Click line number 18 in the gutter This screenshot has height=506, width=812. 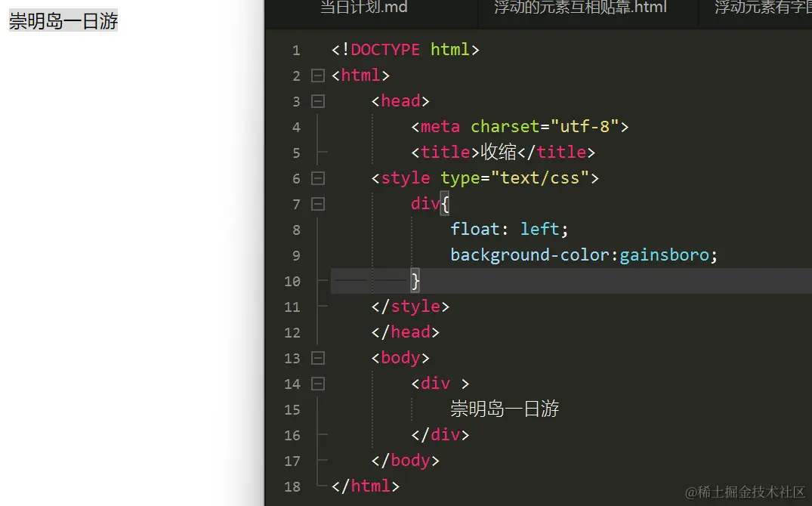click(292, 487)
